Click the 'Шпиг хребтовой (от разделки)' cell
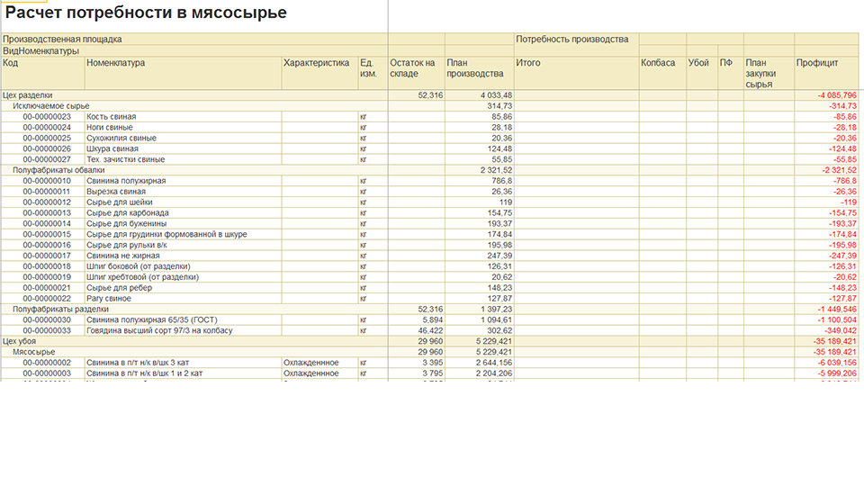The width and height of the screenshot is (864, 504). (183, 277)
